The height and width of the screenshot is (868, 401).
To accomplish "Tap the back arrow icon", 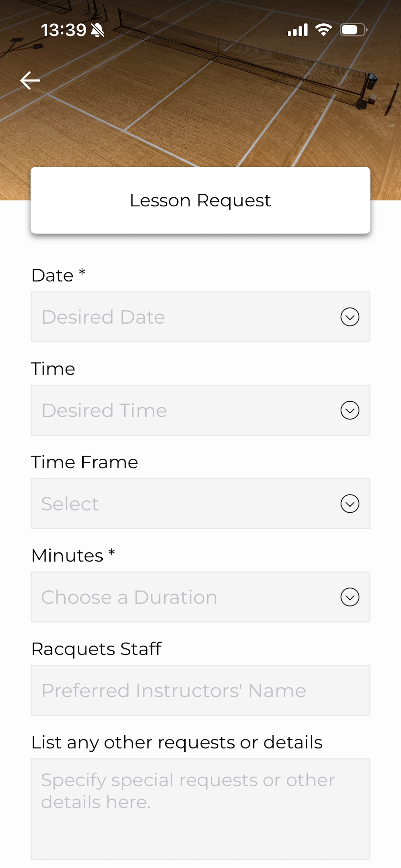I will 30,80.
